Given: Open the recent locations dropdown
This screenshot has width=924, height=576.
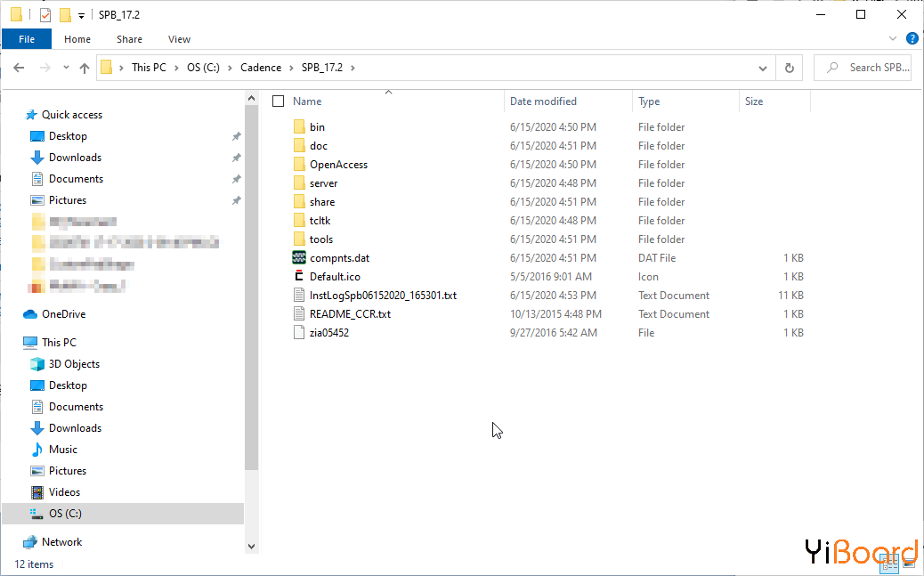Looking at the screenshot, I should (x=66, y=68).
